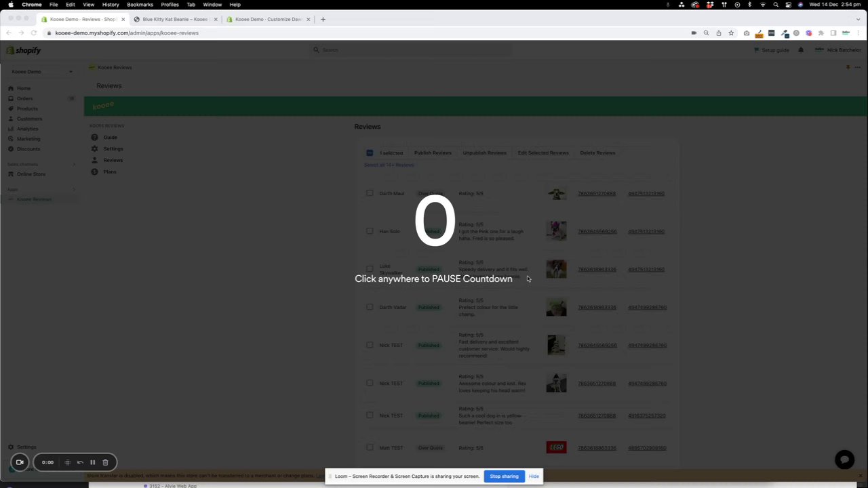Click the Shopify logo
This screenshot has height=488, width=868.
(x=24, y=50)
